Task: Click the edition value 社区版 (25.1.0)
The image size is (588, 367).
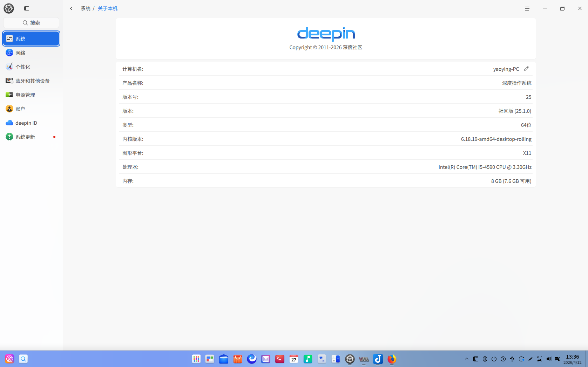Action: click(x=515, y=111)
